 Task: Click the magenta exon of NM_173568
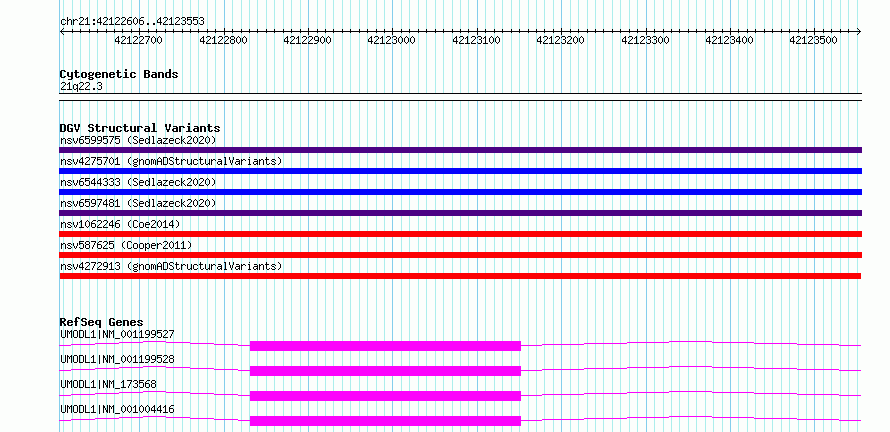pos(385,396)
